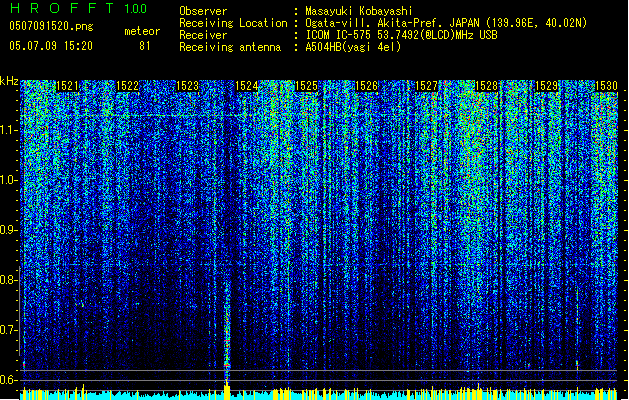
Task: Click the HROFFT 1.0.0 title text
Action: (79, 8)
